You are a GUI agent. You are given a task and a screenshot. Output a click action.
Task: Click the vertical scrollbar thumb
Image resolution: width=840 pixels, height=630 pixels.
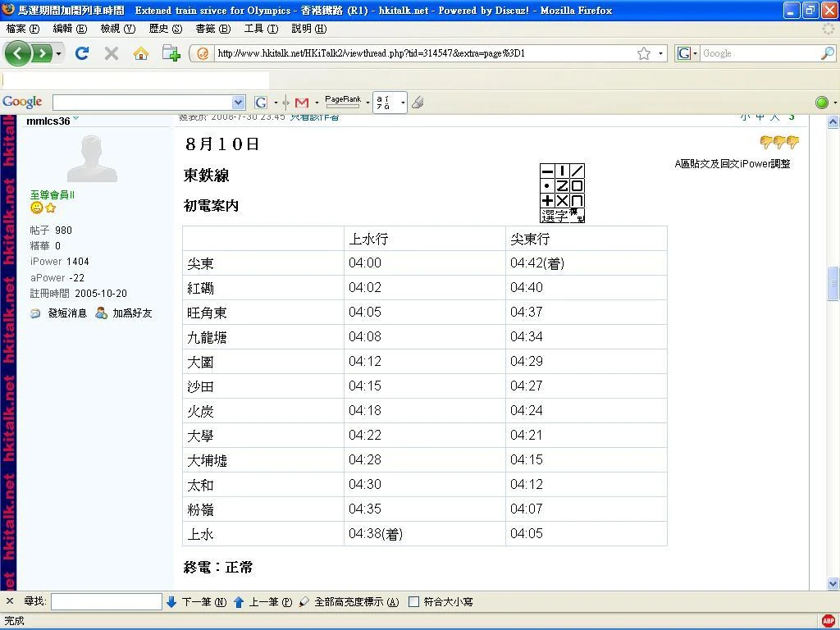(x=833, y=282)
